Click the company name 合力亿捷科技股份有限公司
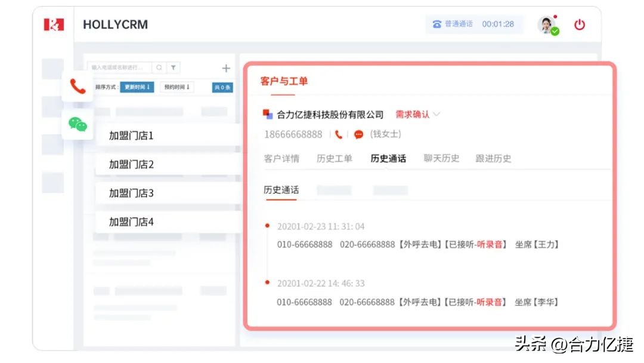The width and height of the screenshot is (644, 363). 330,115
